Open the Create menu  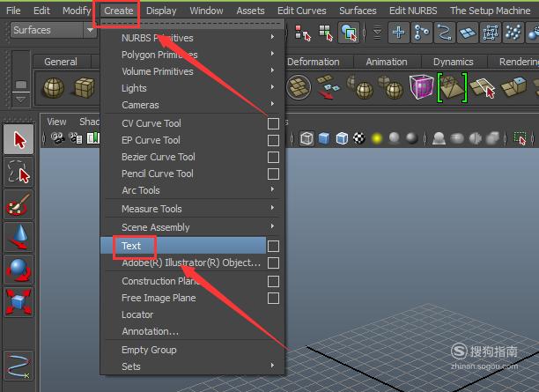[119, 11]
